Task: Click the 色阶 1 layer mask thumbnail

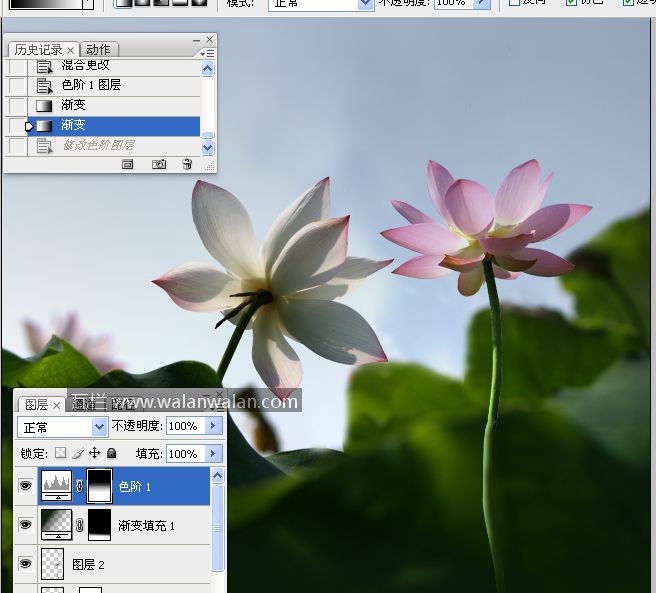Action: click(x=99, y=487)
